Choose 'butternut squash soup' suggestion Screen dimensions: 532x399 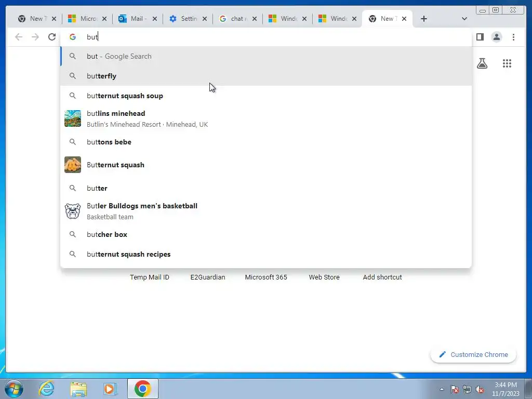[x=266, y=96]
